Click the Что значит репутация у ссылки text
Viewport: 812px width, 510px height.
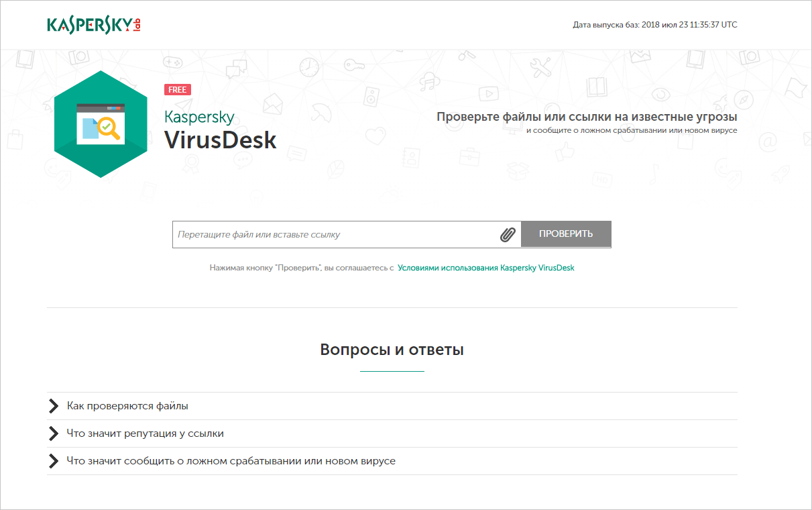(x=146, y=433)
